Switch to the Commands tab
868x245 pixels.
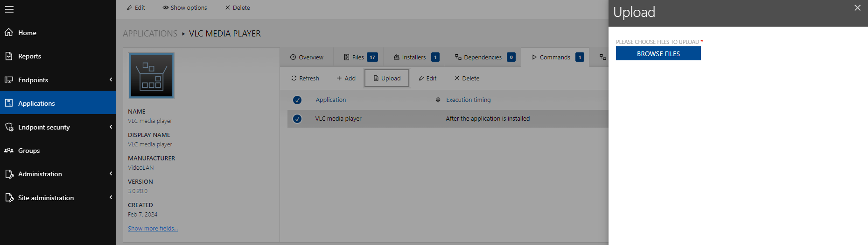click(x=555, y=57)
